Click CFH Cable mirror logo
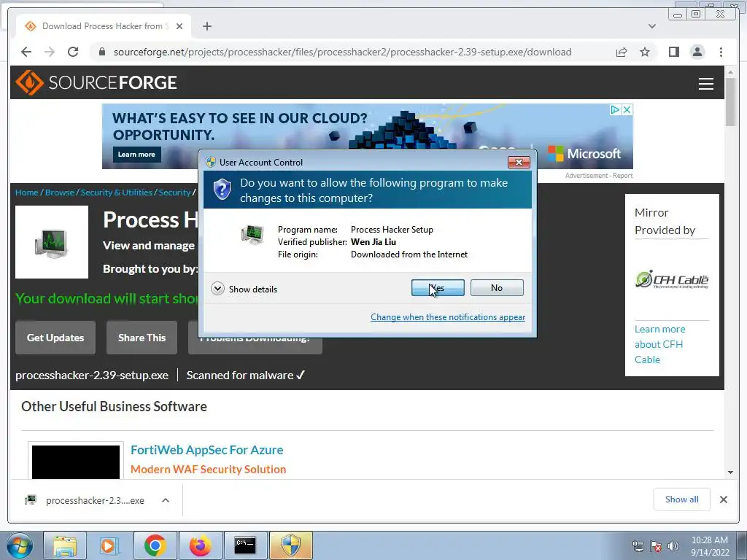This screenshot has width=747, height=560. tap(672, 279)
